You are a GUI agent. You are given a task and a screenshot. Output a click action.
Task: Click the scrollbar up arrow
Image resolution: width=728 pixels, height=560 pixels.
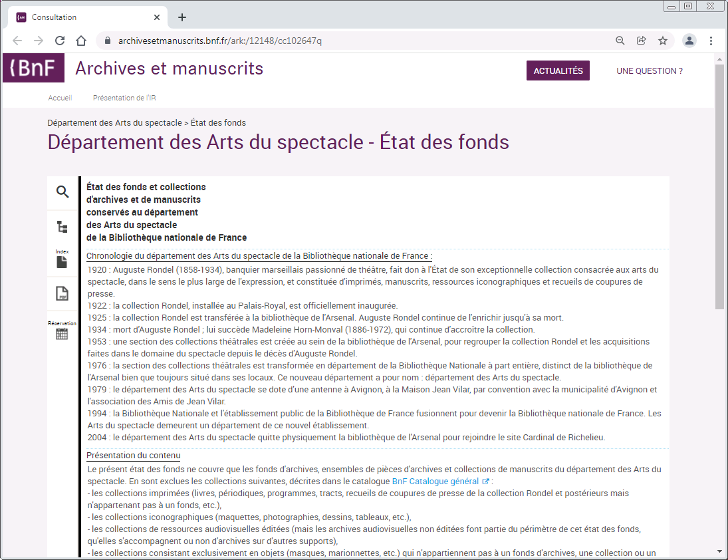click(x=719, y=59)
